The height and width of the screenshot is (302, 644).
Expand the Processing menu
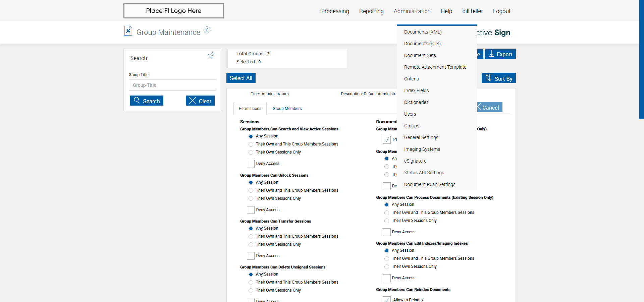[x=335, y=11]
